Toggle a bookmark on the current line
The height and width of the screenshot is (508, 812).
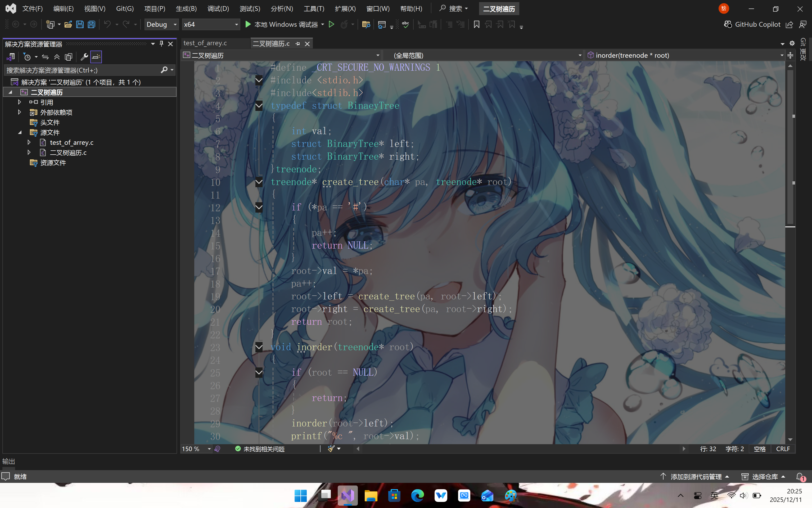tap(476, 25)
